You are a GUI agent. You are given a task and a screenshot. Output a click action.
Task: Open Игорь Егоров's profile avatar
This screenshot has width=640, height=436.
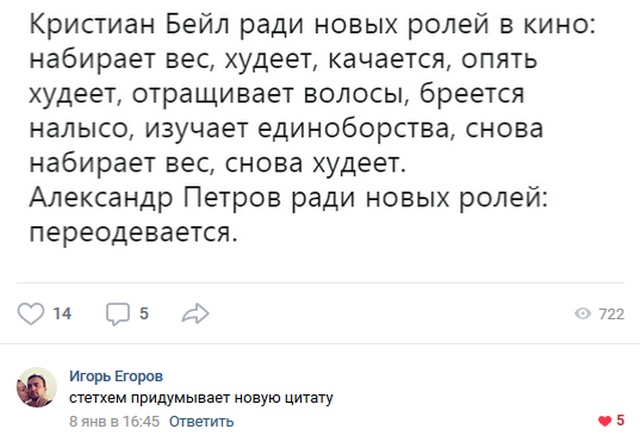pyautogui.click(x=36, y=387)
